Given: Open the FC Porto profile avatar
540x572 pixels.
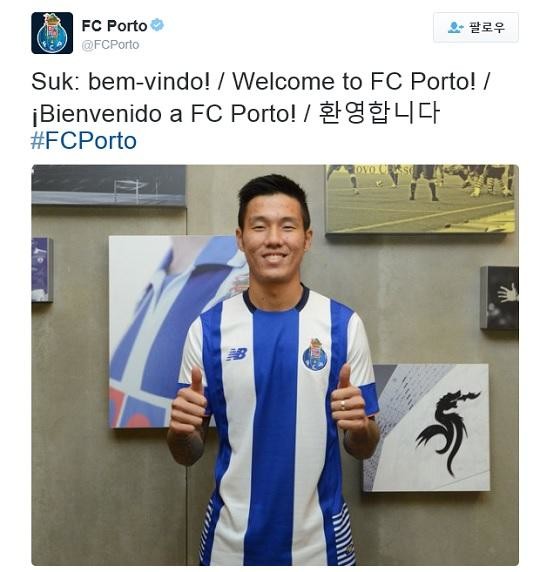Looking at the screenshot, I should 52,33.
